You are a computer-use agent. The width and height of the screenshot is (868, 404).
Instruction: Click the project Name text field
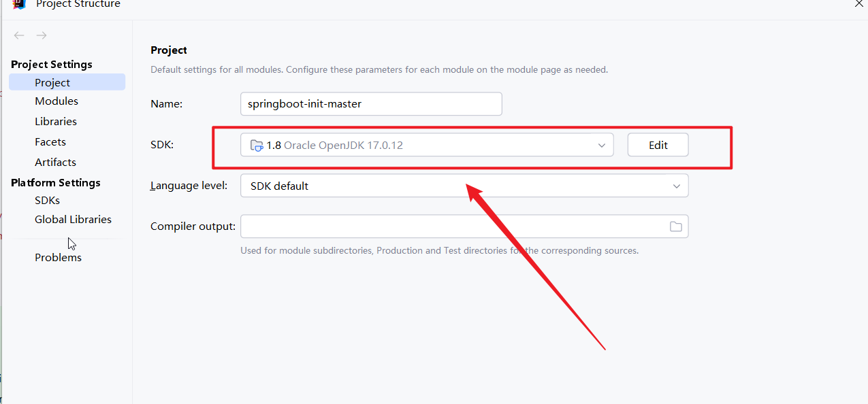point(371,104)
